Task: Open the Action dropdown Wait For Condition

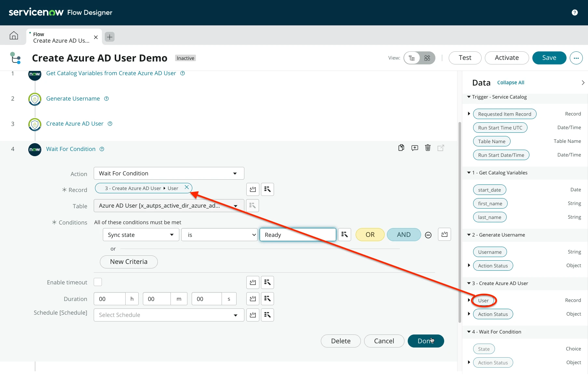Action: coord(169,173)
